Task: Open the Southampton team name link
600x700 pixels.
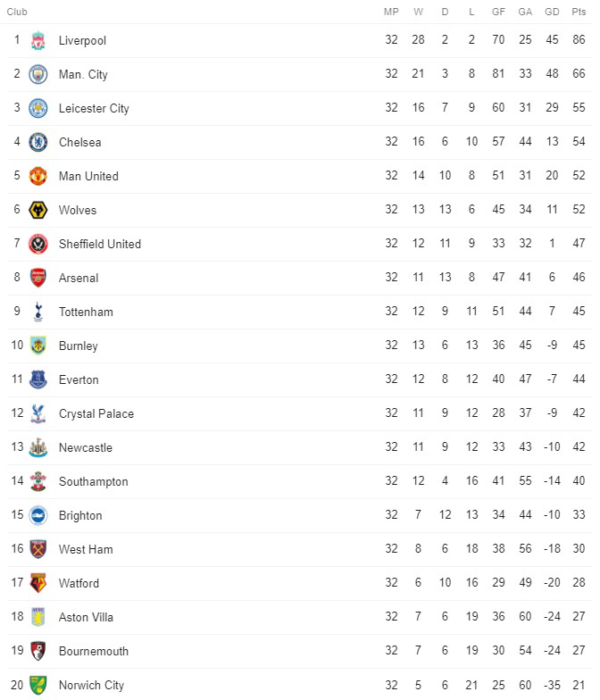Action: (x=93, y=482)
